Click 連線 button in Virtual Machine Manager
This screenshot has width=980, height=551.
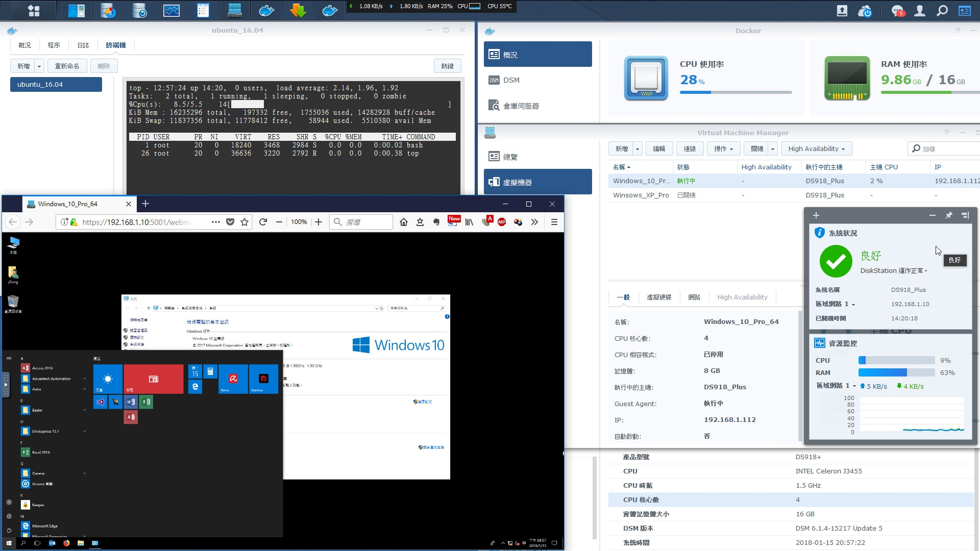coord(690,149)
